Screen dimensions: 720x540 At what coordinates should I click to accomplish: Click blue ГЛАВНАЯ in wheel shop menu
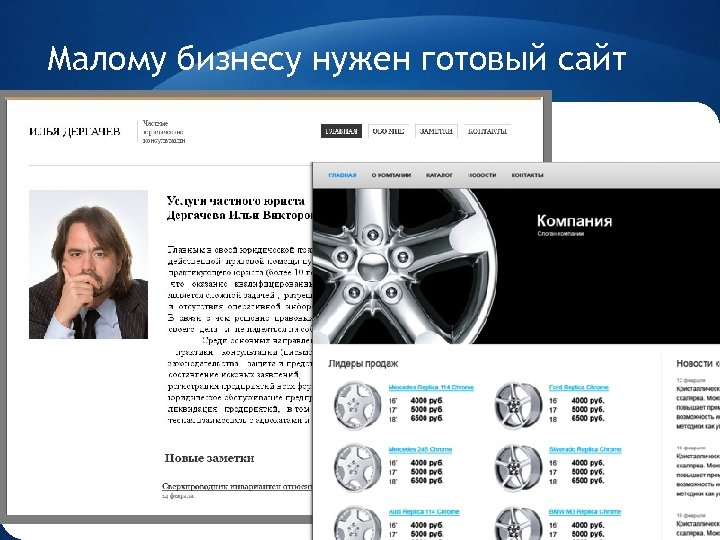point(343,175)
